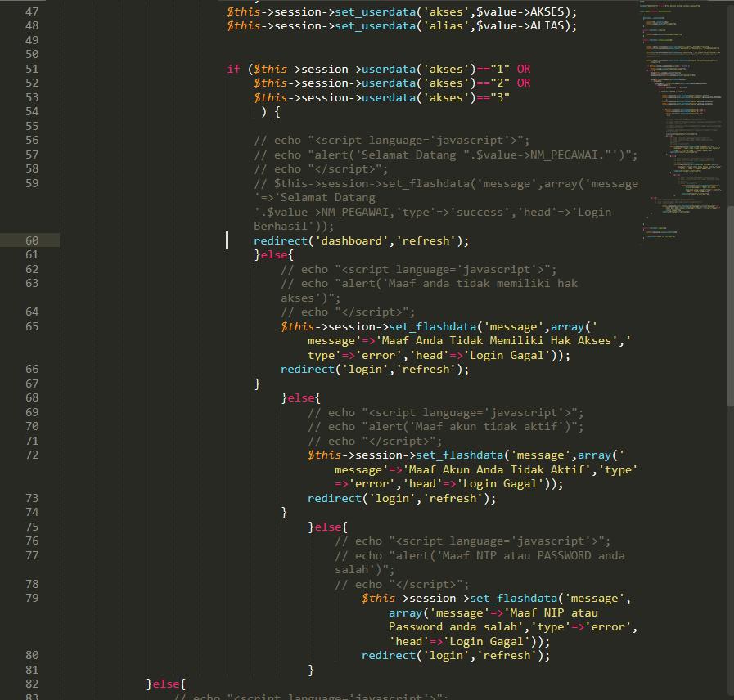Screen dimensions: 734x700
Task: Click line number 65 in the gutter
Action: pyautogui.click(x=32, y=326)
